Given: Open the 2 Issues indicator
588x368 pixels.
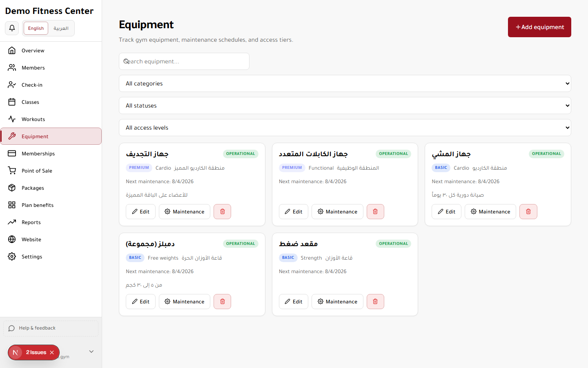Looking at the screenshot, I should (x=36, y=352).
